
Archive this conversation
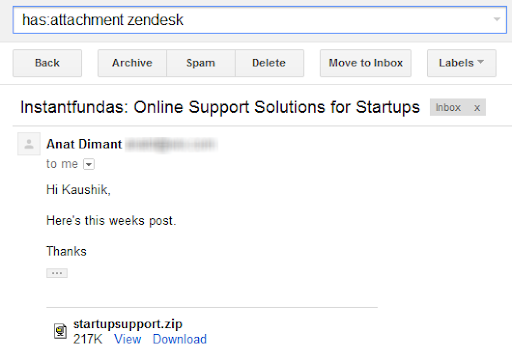pos(132,63)
